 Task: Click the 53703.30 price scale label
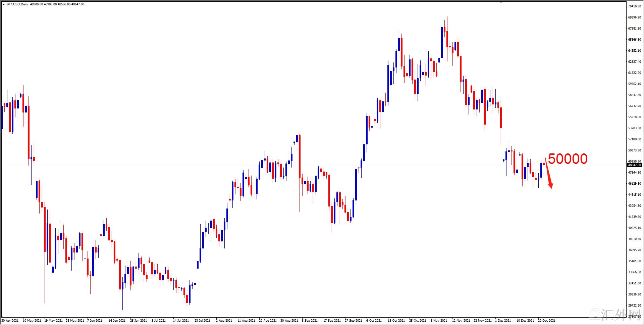tap(634, 128)
